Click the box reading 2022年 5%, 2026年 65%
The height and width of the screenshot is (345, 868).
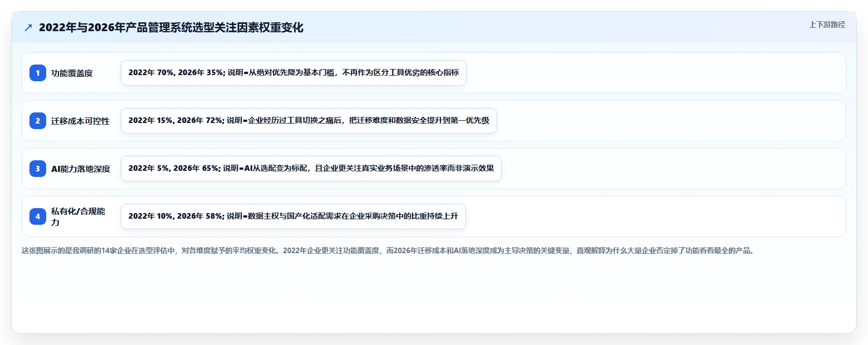tap(311, 169)
